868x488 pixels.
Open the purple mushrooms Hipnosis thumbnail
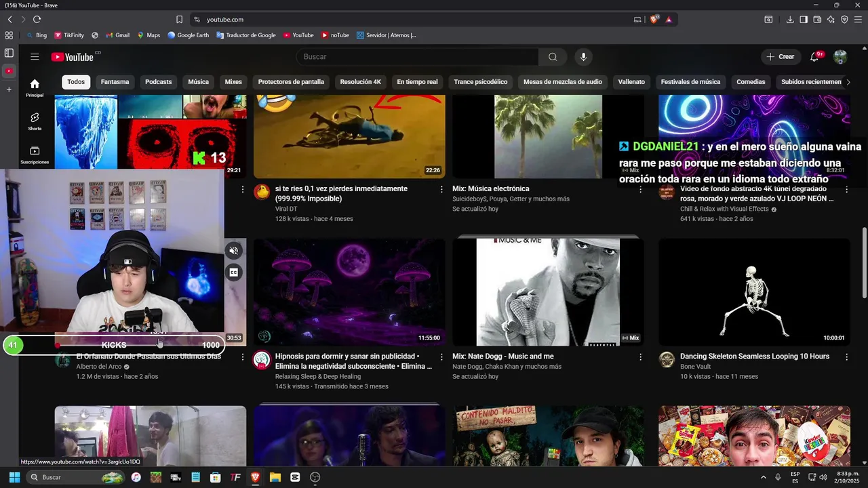click(x=349, y=292)
